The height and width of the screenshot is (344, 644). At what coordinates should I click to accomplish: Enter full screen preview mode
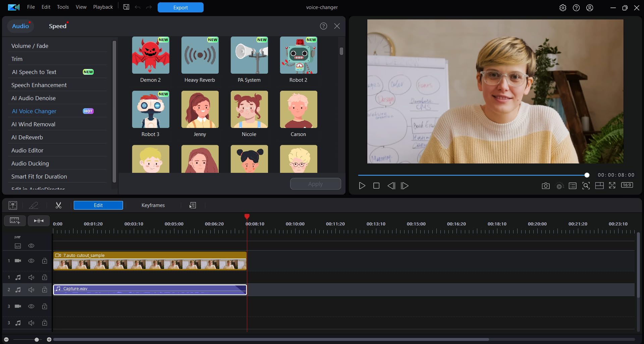pos(612,186)
